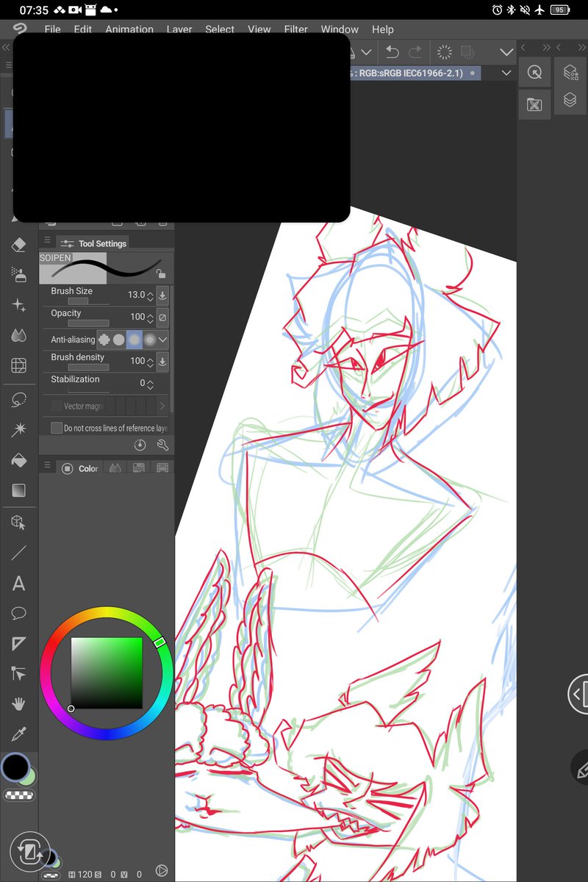Select the Correct line tool
Viewport: 588px width, 882px height.
coord(19,673)
